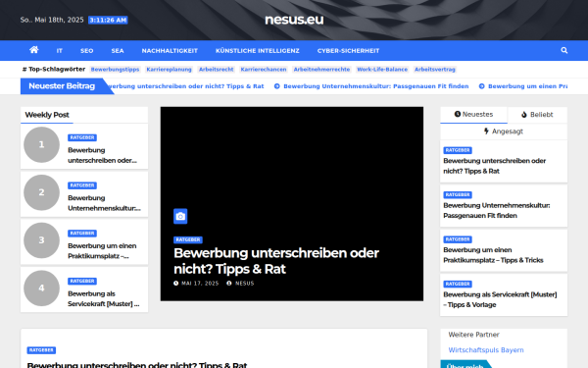Open sidebar post Bewerbung Unternehmenskultur: Passgenauen Fit finden

click(x=497, y=211)
